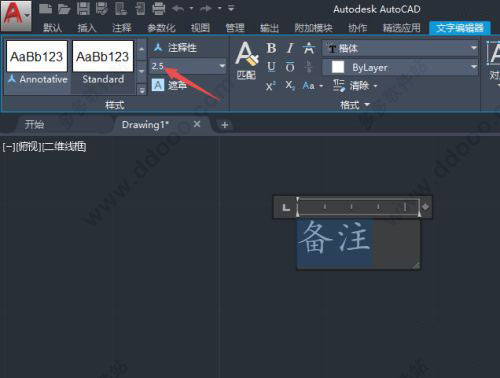The width and height of the screenshot is (500, 378).
Task: Open the redo history dropdown arrow
Action: coord(220,8)
